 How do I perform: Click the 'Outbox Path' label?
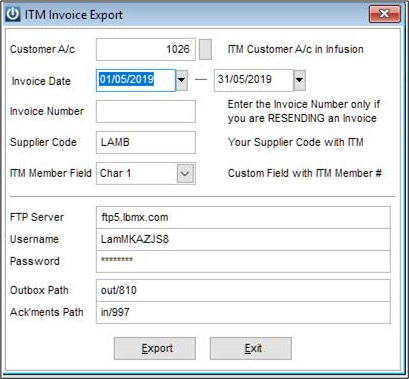(39, 290)
